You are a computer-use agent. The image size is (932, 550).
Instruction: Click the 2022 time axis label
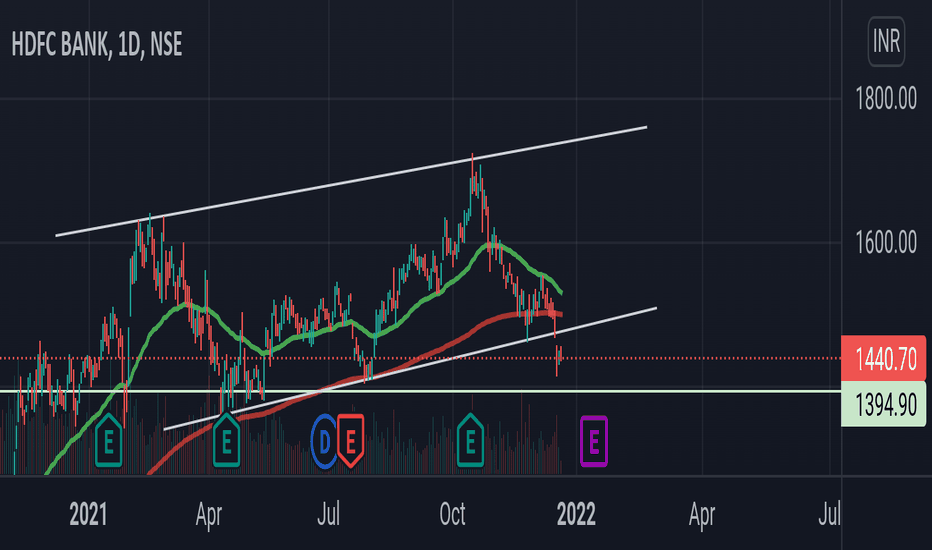coord(576,514)
